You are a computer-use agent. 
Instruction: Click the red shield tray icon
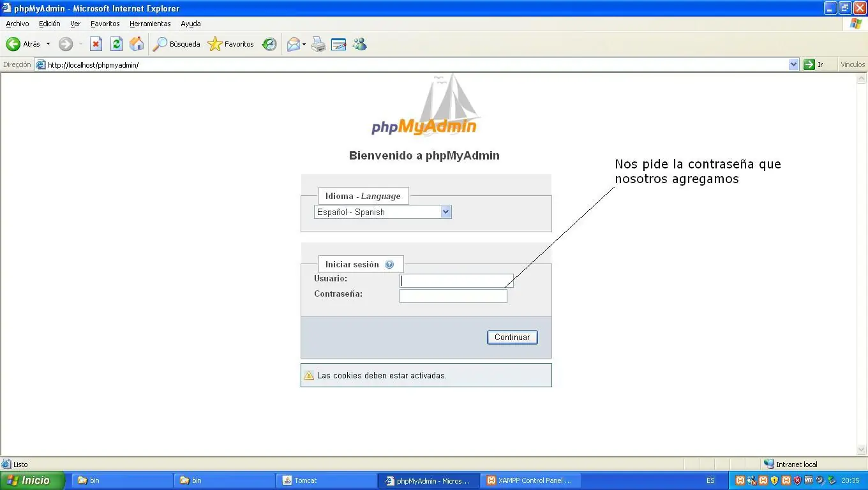[797, 480]
